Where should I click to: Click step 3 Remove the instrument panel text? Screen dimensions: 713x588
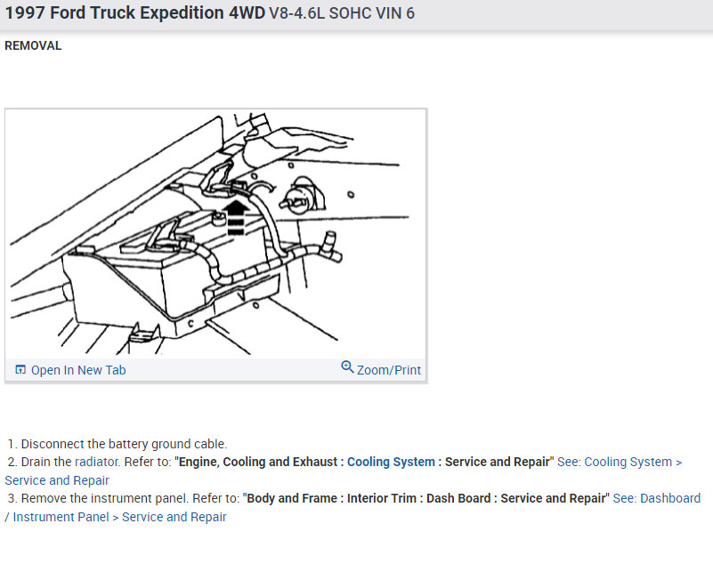(x=104, y=498)
